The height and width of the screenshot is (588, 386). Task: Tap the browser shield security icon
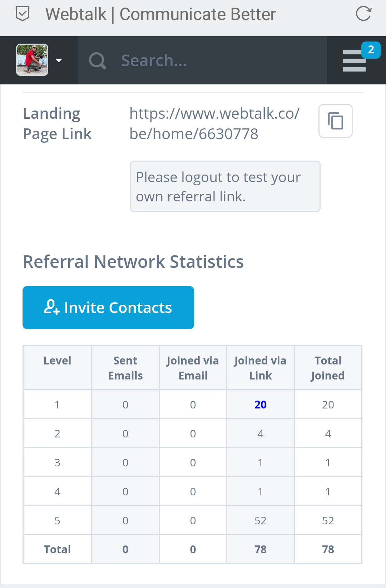[23, 14]
